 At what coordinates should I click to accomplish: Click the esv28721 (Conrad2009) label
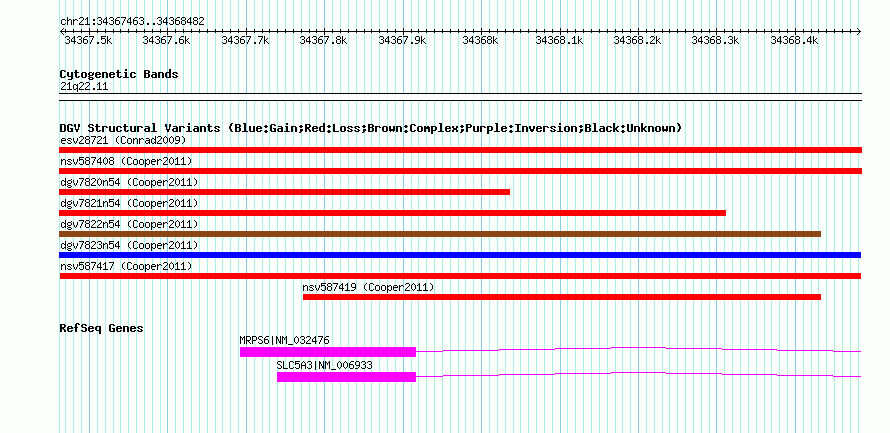point(123,140)
